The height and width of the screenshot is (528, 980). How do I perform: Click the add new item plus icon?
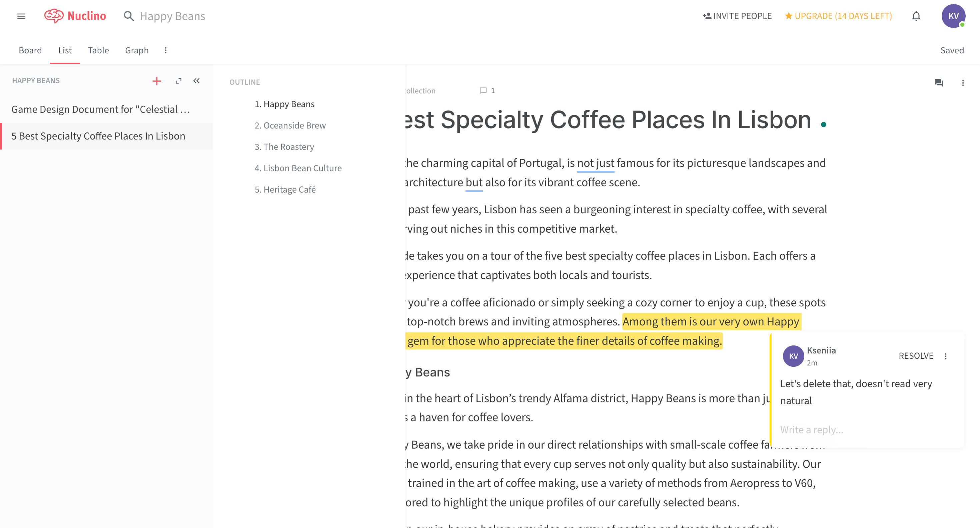[x=157, y=81]
